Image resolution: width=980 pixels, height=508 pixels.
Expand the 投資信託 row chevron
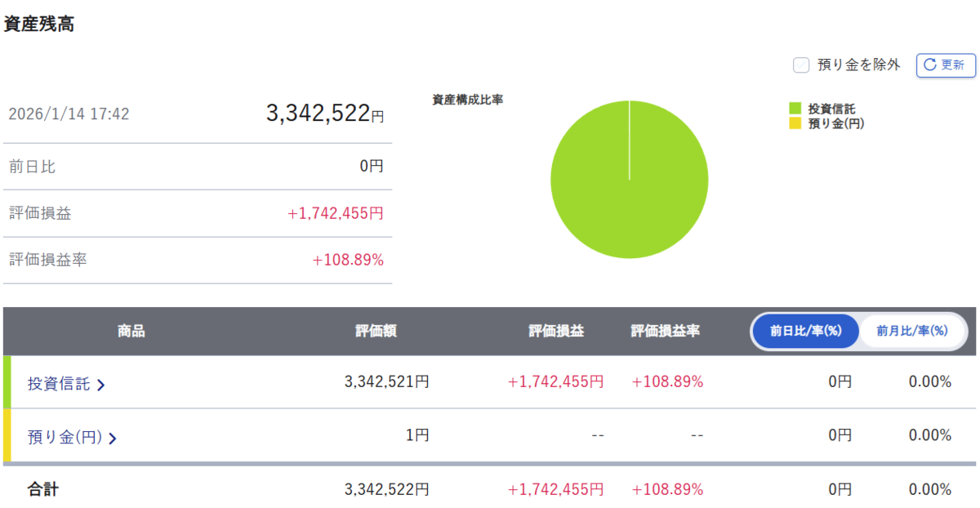point(100,385)
